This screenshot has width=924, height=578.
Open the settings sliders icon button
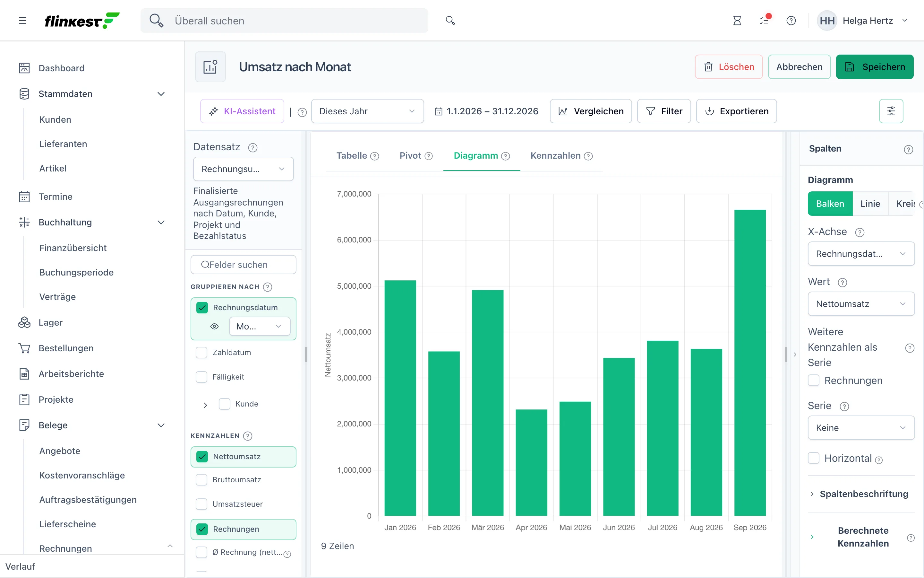point(891,111)
